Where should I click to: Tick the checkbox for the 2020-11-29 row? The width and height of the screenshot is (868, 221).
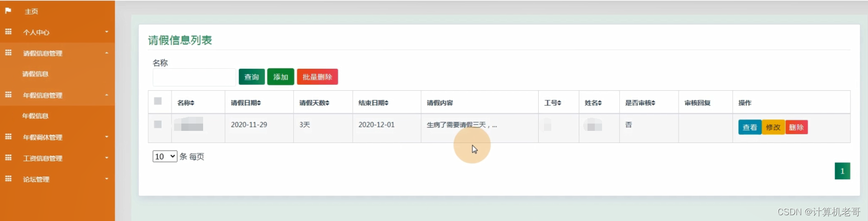(x=158, y=124)
